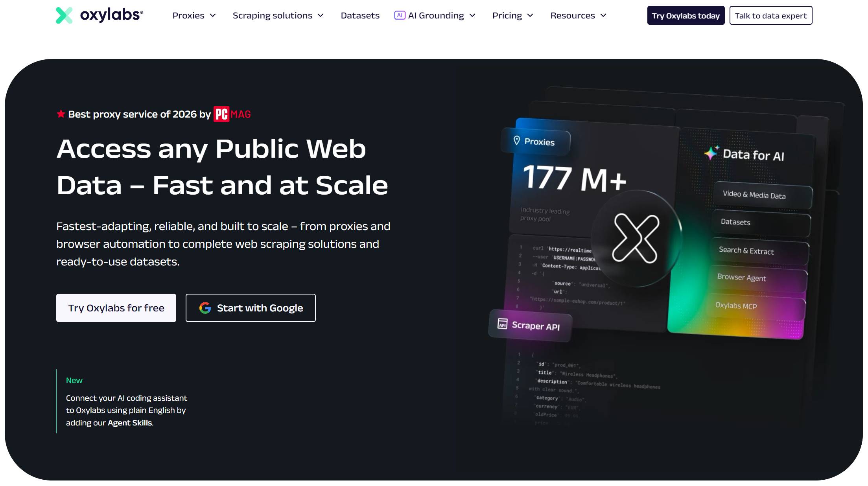Click Best proxy service of 2026 text
868x486 pixels.
139,114
